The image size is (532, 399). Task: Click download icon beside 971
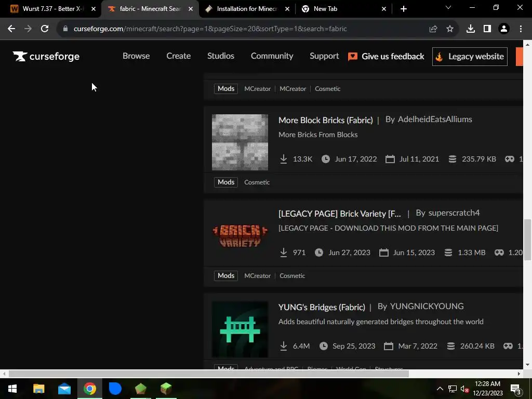pos(284,252)
